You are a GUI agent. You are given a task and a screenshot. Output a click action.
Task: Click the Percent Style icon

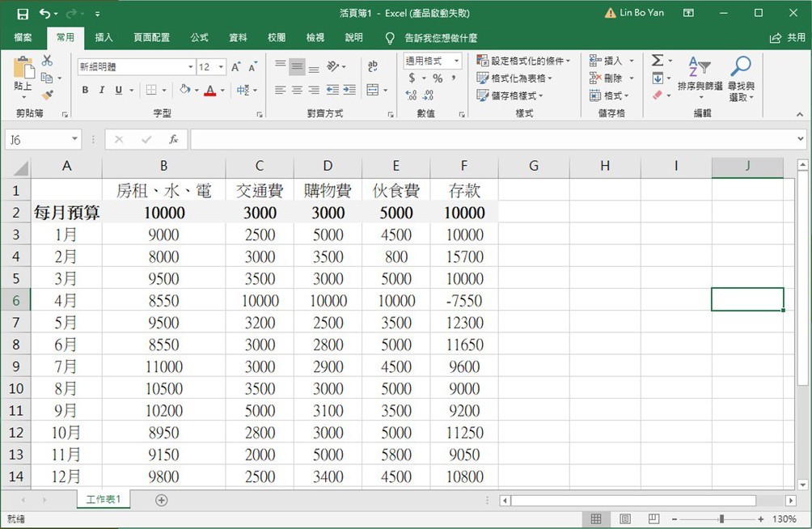click(438, 78)
